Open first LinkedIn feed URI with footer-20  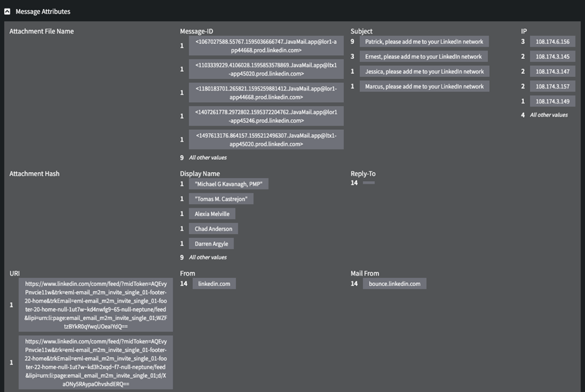(x=96, y=305)
